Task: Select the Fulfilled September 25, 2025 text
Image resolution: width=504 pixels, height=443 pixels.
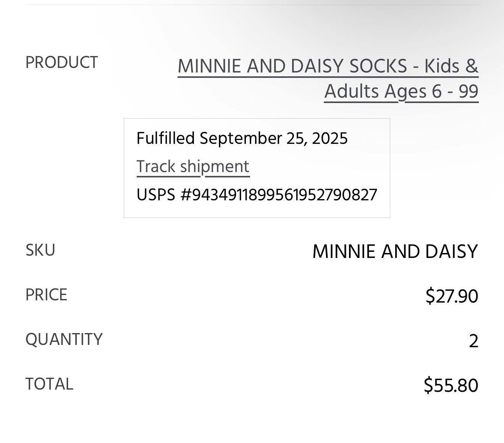Action: [x=242, y=138]
